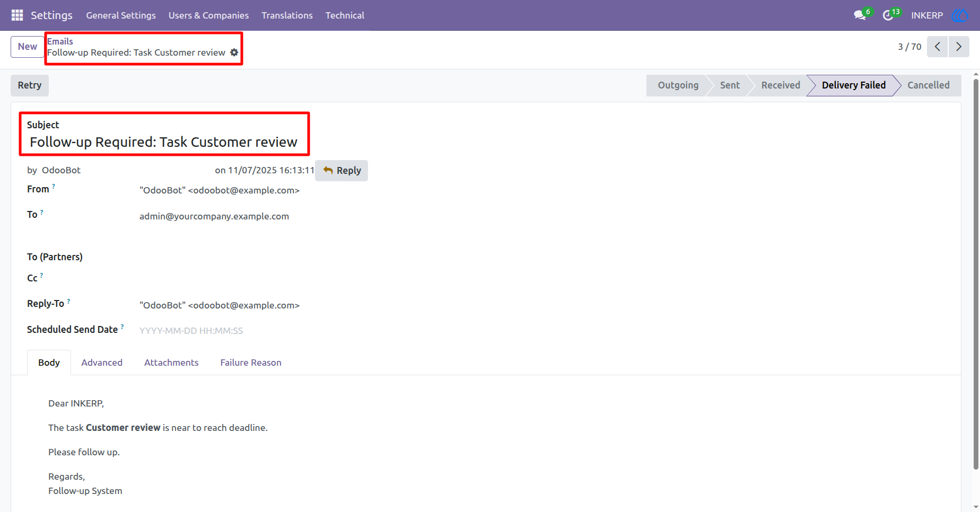Go to next record arrow
The image size is (980, 512).
point(959,47)
